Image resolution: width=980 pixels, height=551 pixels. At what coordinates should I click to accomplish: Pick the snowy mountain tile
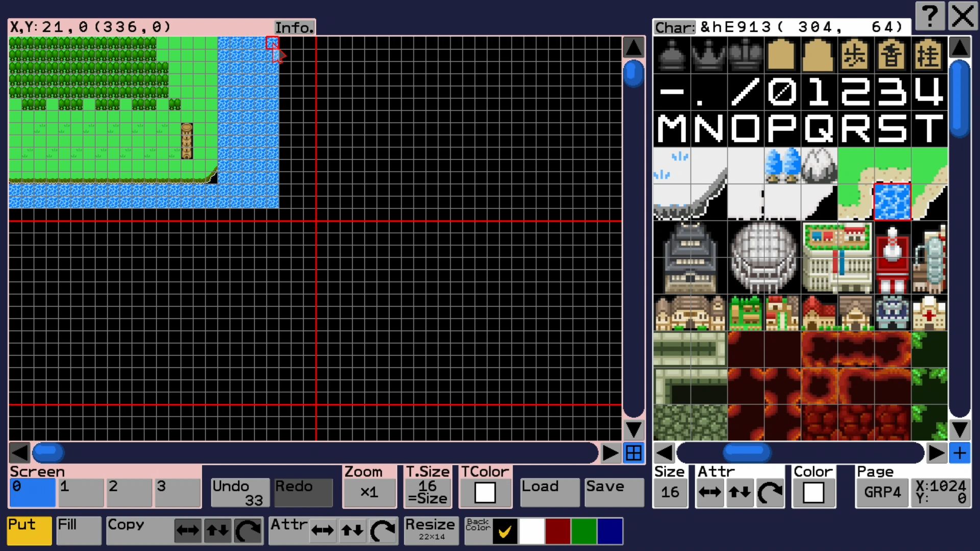pyautogui.click(x=819, y=165)
